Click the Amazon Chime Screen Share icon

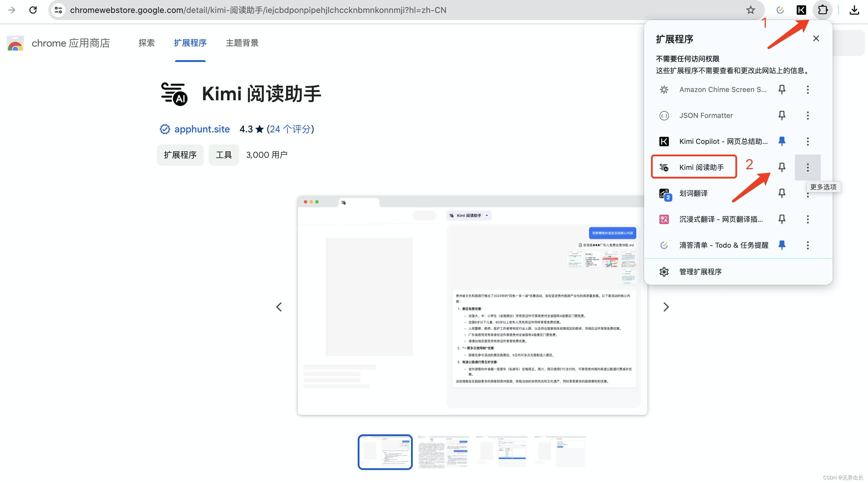664,89
